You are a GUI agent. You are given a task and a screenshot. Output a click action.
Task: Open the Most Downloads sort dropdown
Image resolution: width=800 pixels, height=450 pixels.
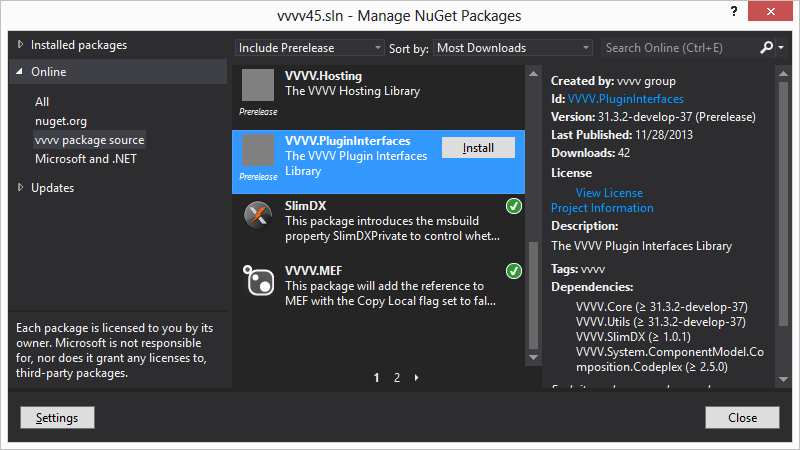513,48
